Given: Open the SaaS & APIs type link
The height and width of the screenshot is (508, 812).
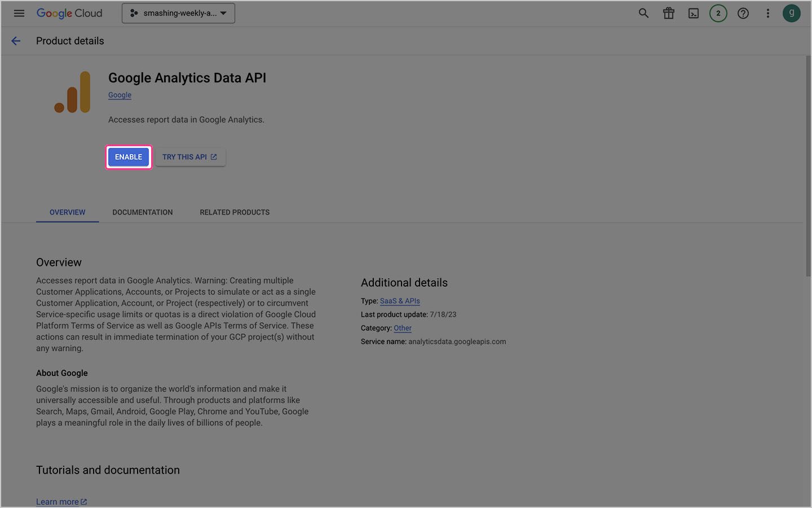Looking at the screenshot, I should pyautogui.click(x=400, y=301).
